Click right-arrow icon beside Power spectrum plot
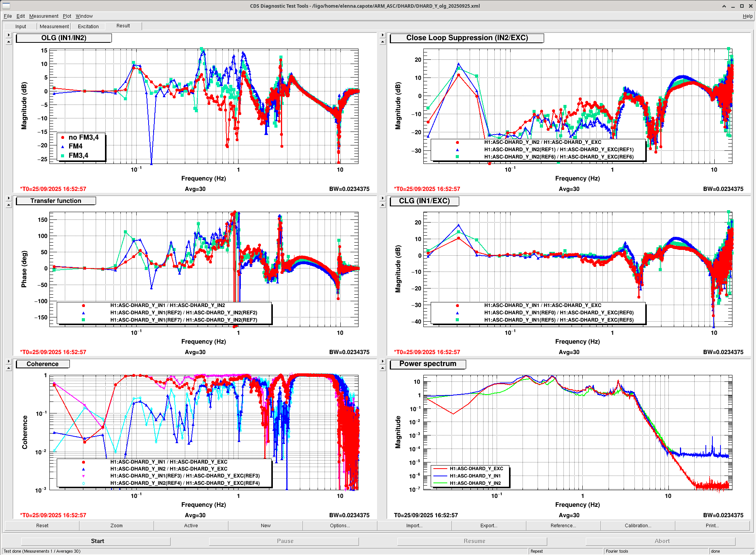 click(383, 361)
